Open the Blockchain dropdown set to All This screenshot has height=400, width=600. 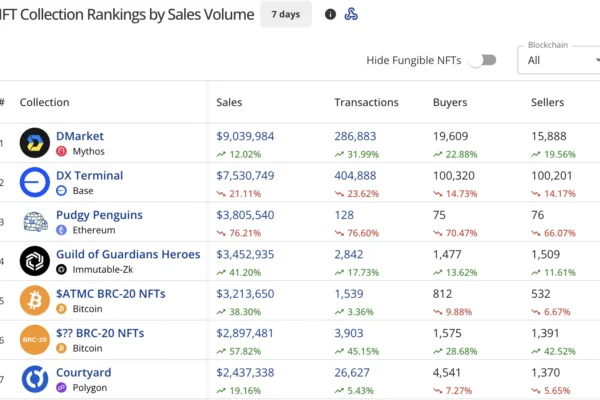(x=558, y=60)
